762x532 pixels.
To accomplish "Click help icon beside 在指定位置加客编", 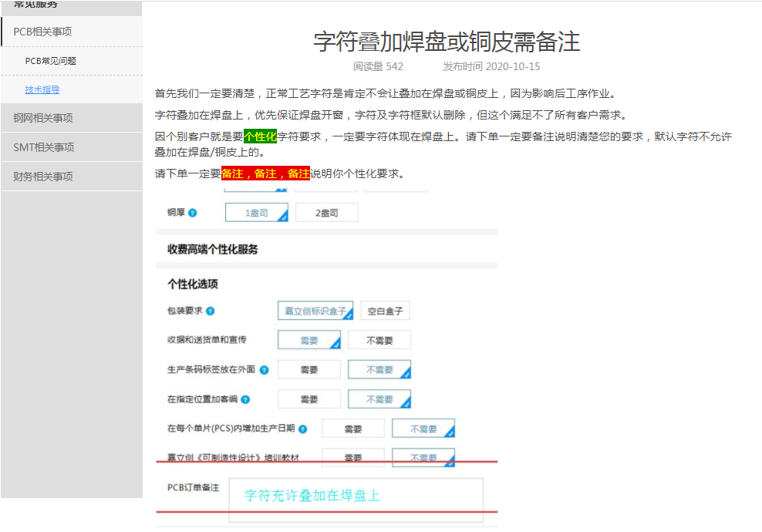I will [x=245, y=399].
